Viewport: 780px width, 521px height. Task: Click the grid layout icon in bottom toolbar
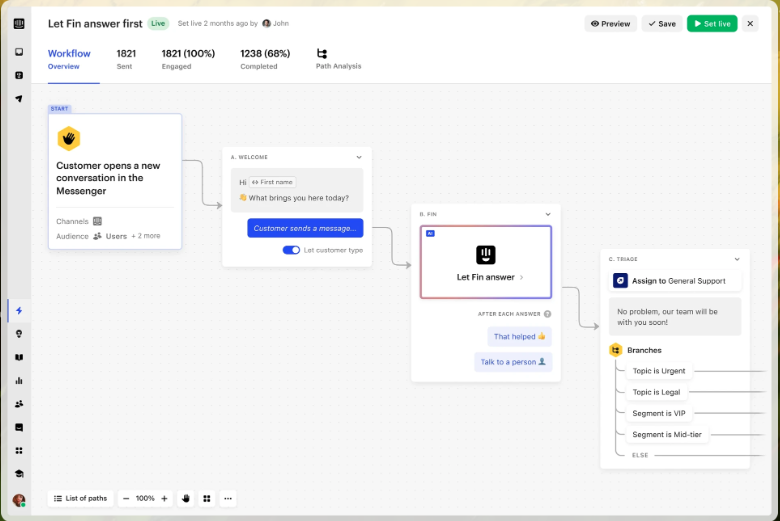click(x=207, y=498)
